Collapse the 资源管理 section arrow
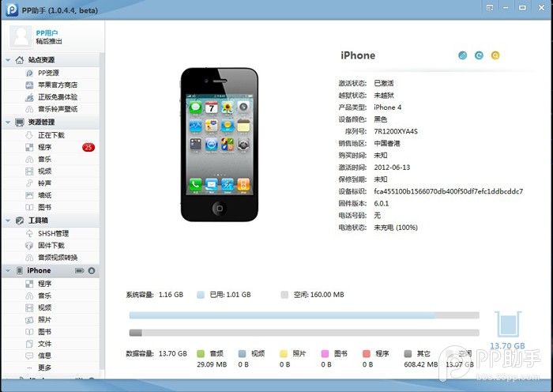Screen dimensions: 553x392 (8, 122)
